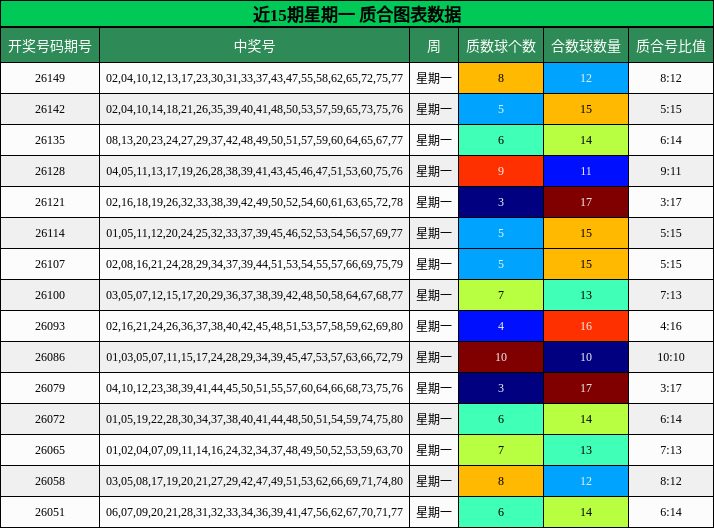714x528 pixels.
Task: Click issue number 26065
Action: (50, 449)
